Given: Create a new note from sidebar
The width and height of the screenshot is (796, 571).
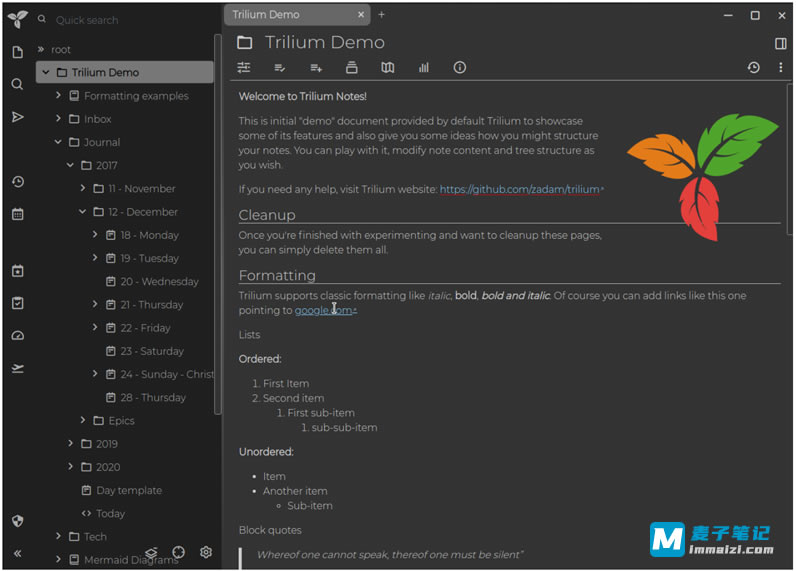Looking at the screenshot, I should 18,52.
